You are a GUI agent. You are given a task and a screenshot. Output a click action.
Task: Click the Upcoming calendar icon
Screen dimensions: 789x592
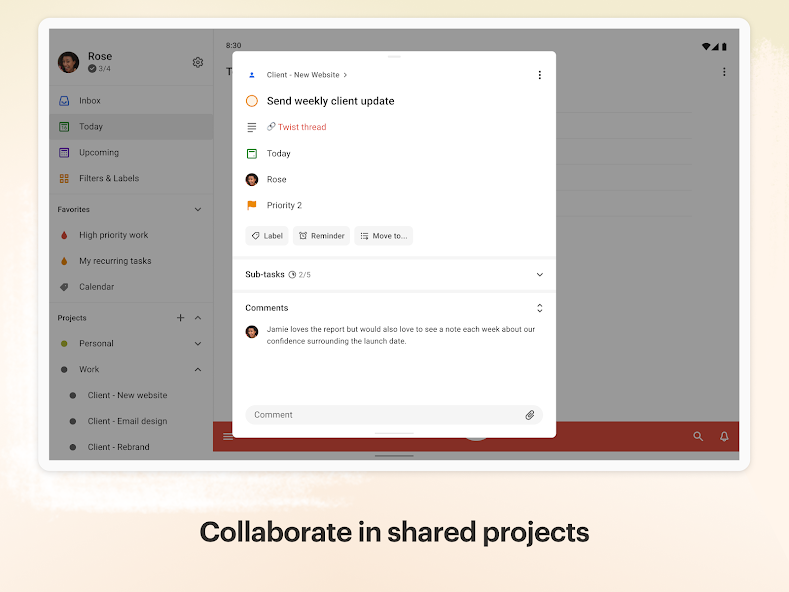pyautogui.click(x=64, y=153)
